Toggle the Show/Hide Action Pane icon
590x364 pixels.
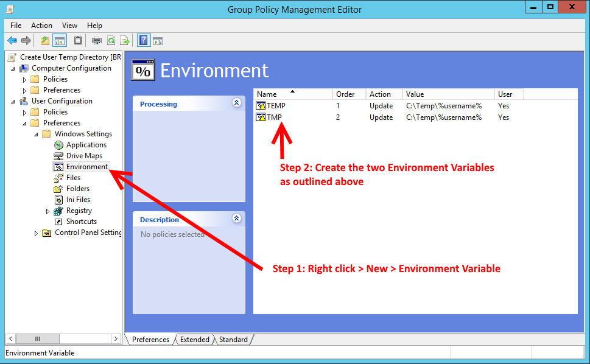click(x=158, y=41)
